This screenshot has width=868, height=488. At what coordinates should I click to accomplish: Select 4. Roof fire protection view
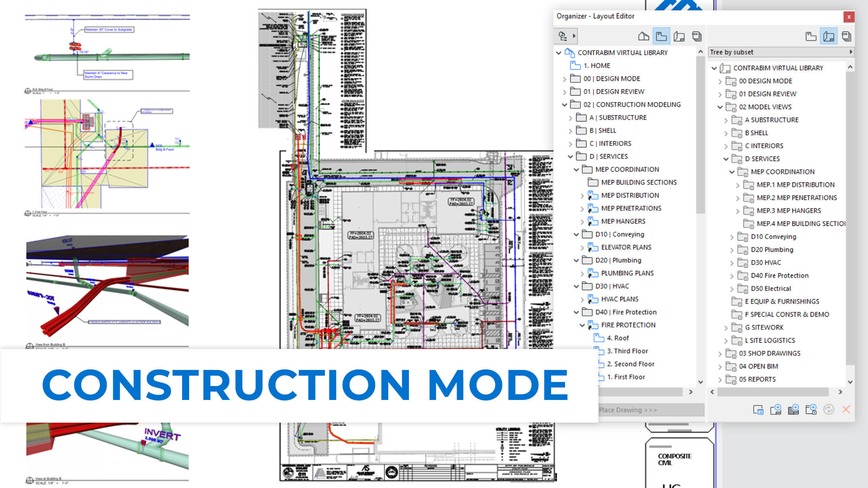(x=618, y=338)
